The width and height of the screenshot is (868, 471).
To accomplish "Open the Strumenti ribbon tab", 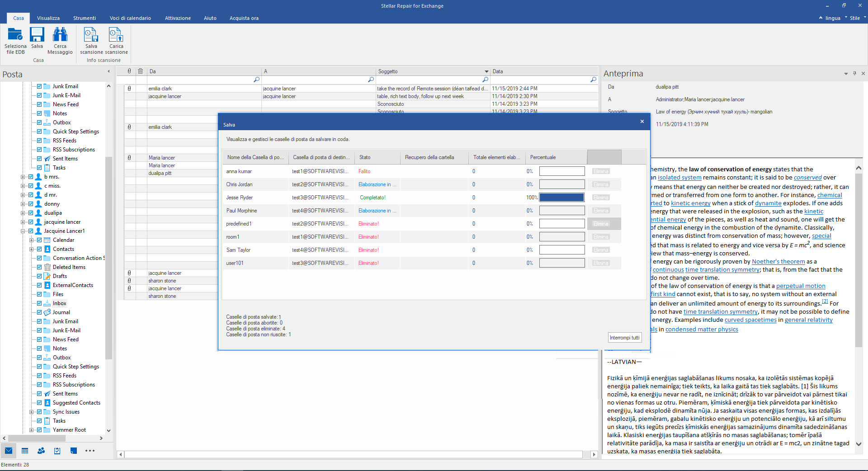I will [x=85, y=18].
